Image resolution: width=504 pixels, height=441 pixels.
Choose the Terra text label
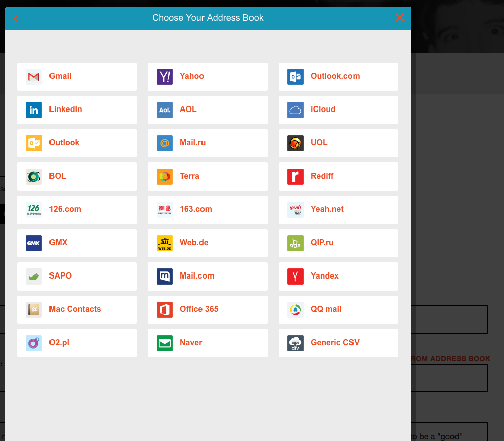(189, 176)
